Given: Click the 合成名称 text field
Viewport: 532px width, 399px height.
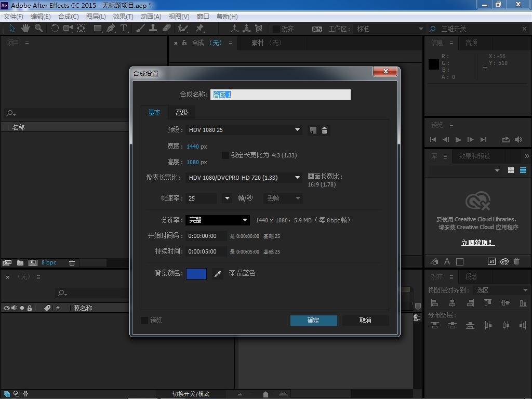Looking at the screenshot, I should [x=280, y=95].
